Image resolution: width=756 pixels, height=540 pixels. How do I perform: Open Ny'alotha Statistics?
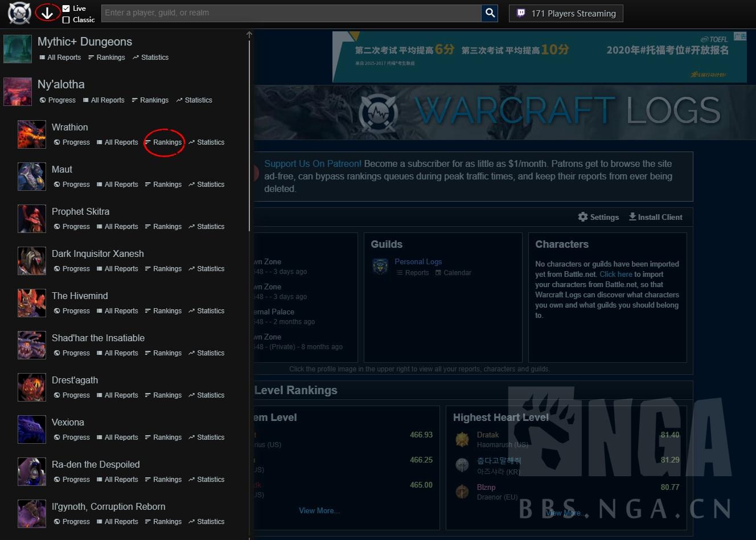[x=194, y=100]
